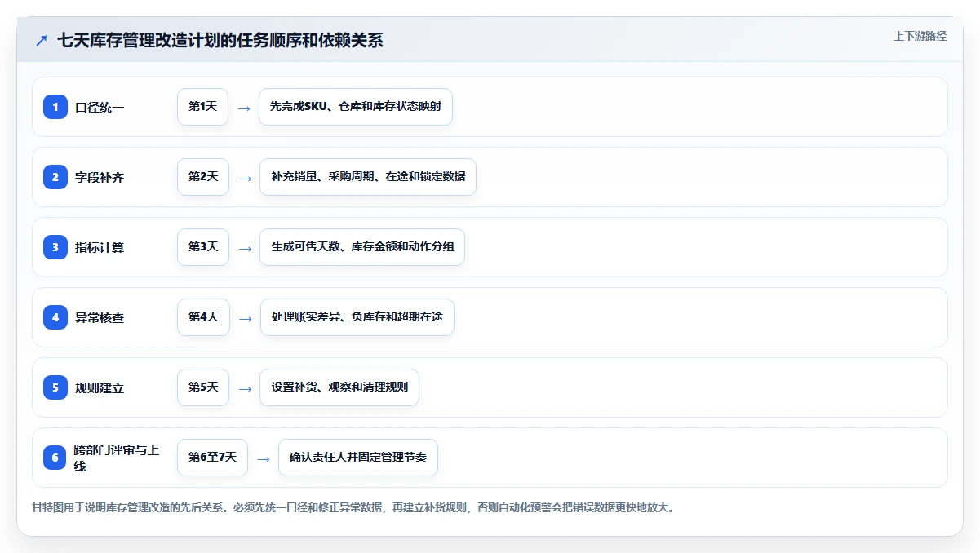Open the 生成可售天数、库存金额和动作分组 box

coord(362,247)
